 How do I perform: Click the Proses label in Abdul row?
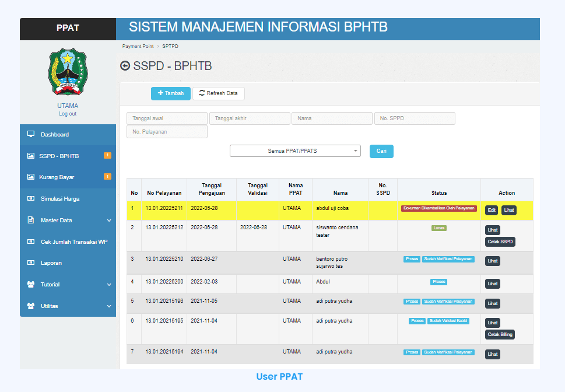tap(439, 282)
